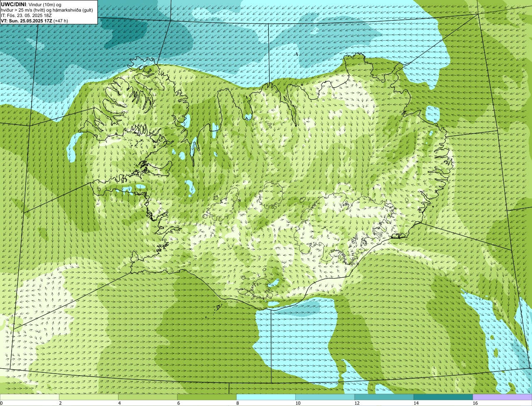Click the init time "IT: Fös. 23. 05. 2025 18Z"
532x406 pixels.
point(26,15)
